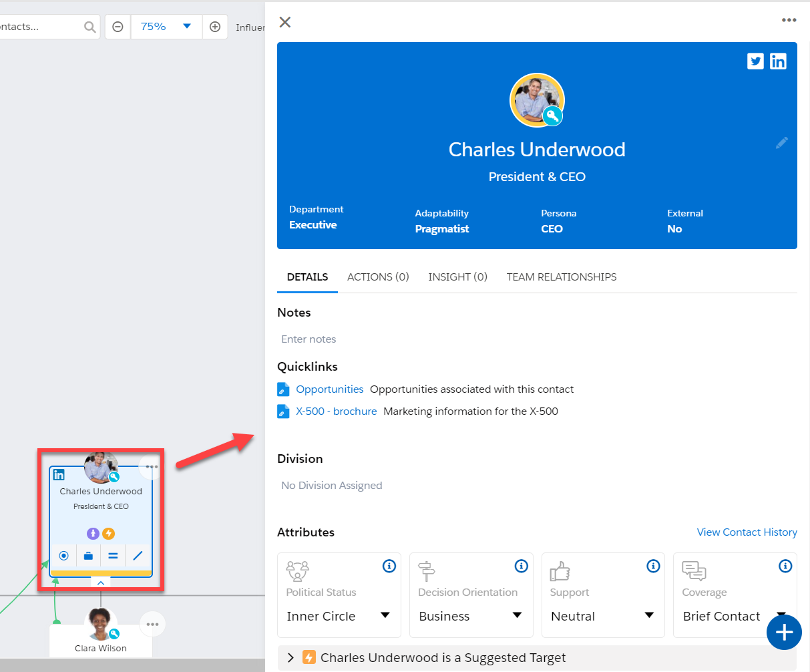Click Charles Underwood's large profile photo
810x672 pixels.
click(x=537, y=100)
